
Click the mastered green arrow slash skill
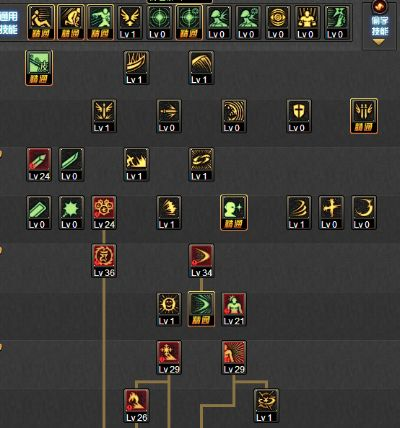(201, 309)
